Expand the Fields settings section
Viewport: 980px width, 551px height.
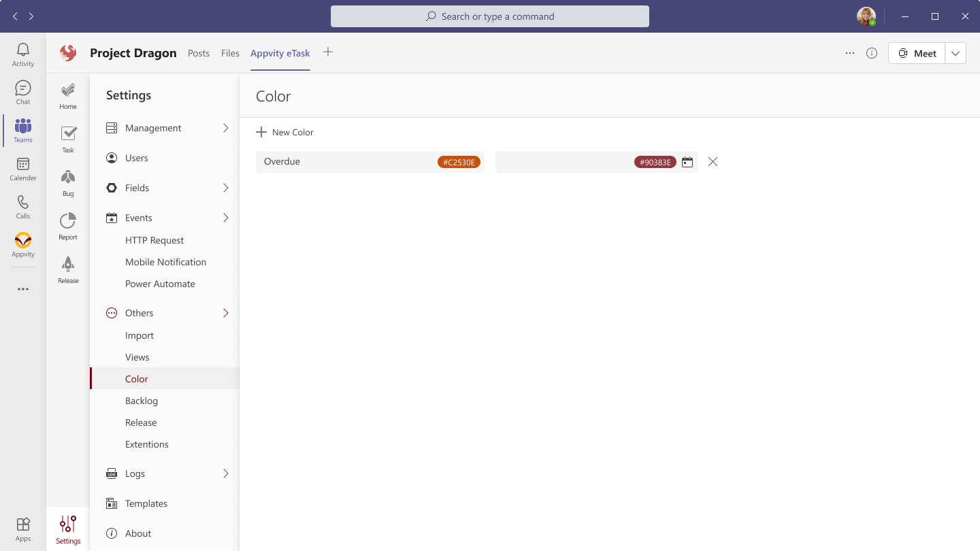pos(225,188)
